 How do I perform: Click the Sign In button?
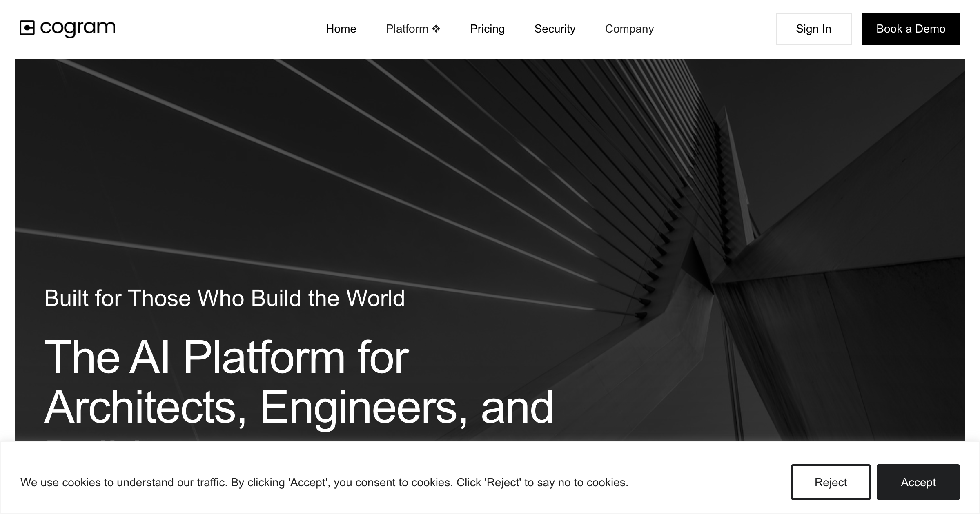point(814,29)
